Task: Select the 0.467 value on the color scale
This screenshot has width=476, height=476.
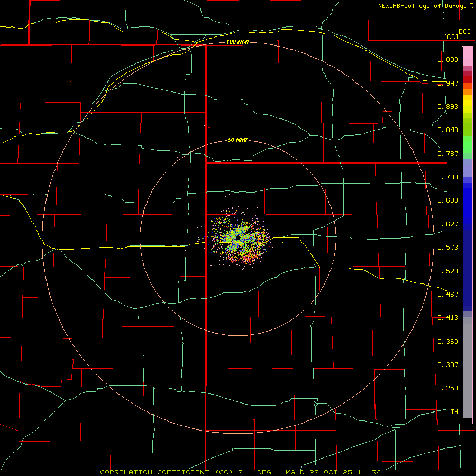Action: click(x=448, y=295)
